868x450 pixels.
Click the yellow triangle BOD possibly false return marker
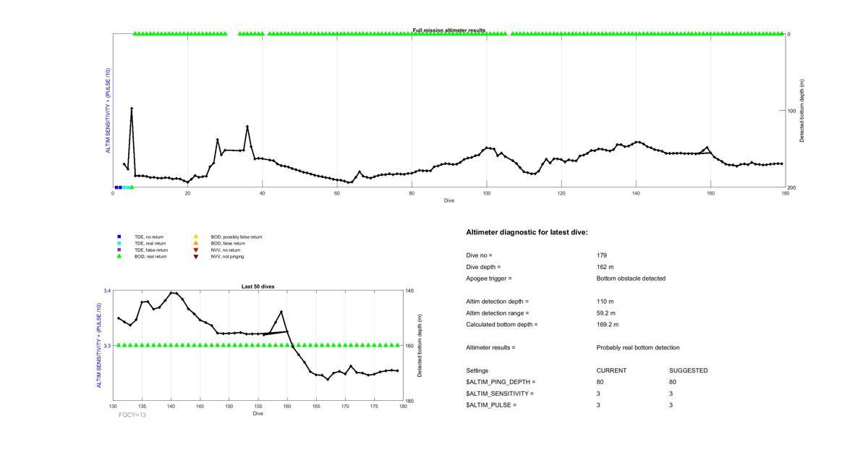click(195, 237)
